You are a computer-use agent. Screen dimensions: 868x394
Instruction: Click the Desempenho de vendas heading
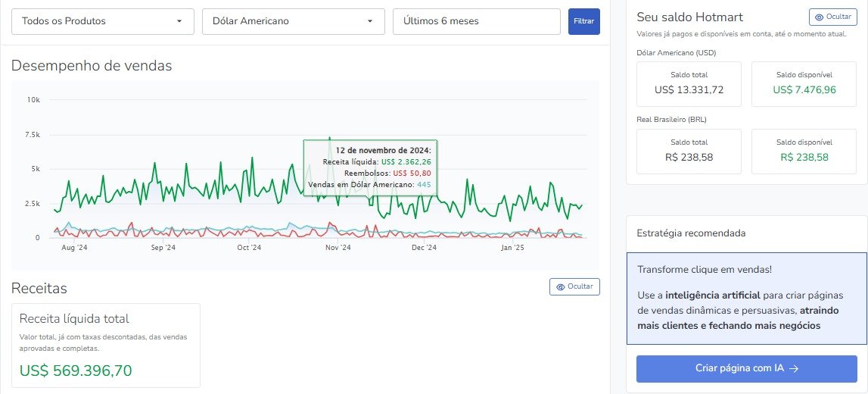click(x=92, y=66)
